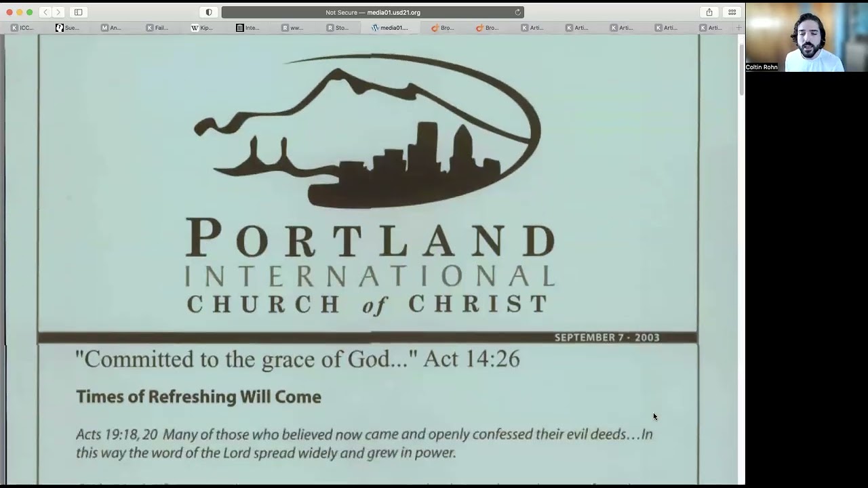This screenshot has width=868, height=488.
Task: Show the tab overview grid
Action: (x=732, y=12)
